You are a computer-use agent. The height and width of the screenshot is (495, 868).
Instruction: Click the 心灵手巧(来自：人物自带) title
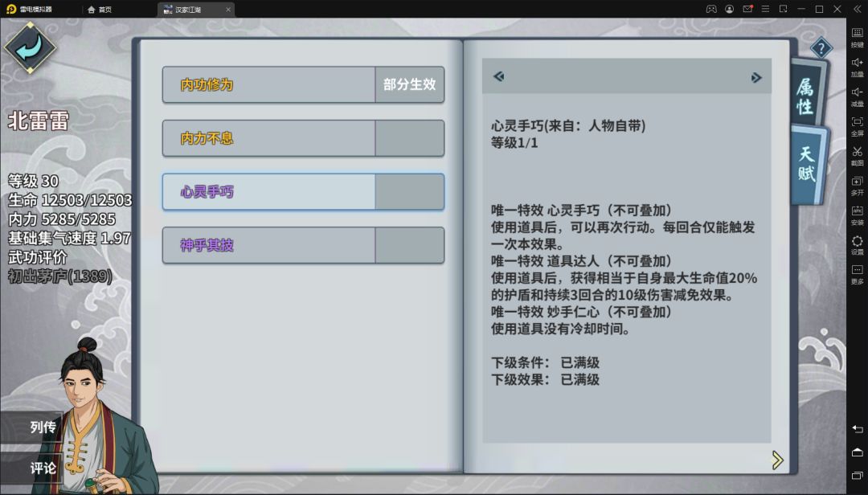coord(568,125)
